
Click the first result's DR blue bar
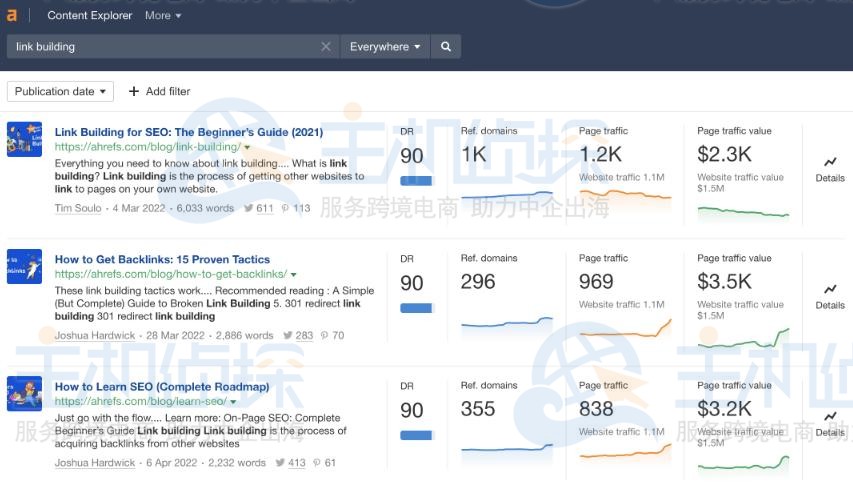tap(416, 181)
